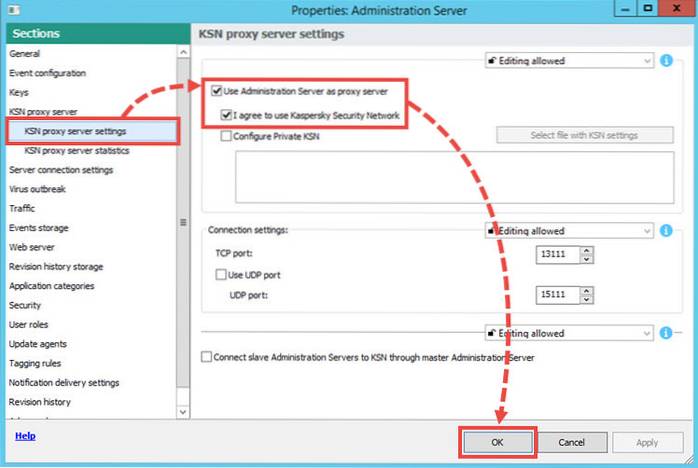
Task: Decrease UDP port with the down arrow
Action: [x=586, y=300]
